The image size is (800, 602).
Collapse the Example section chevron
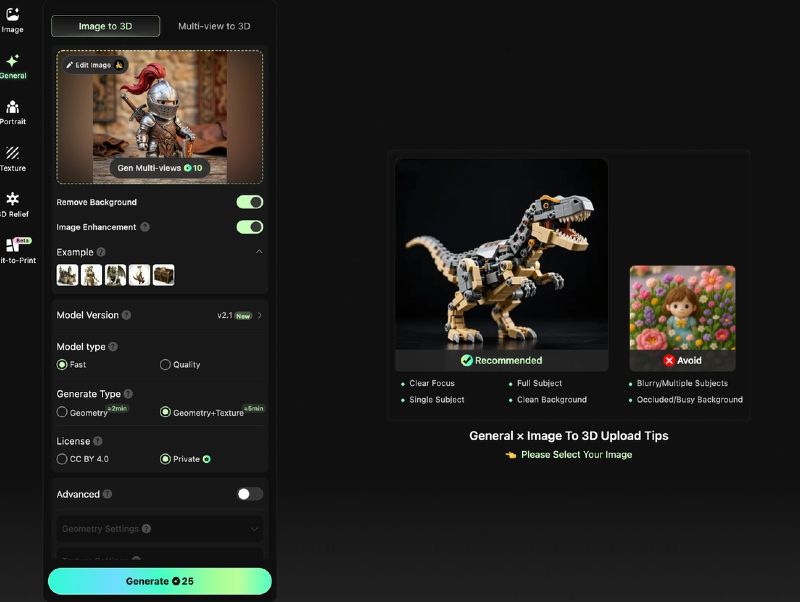point(259,252)
